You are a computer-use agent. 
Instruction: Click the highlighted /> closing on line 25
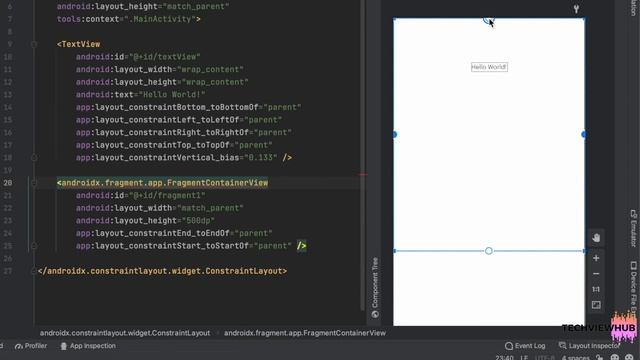click(x=301, y=246)
